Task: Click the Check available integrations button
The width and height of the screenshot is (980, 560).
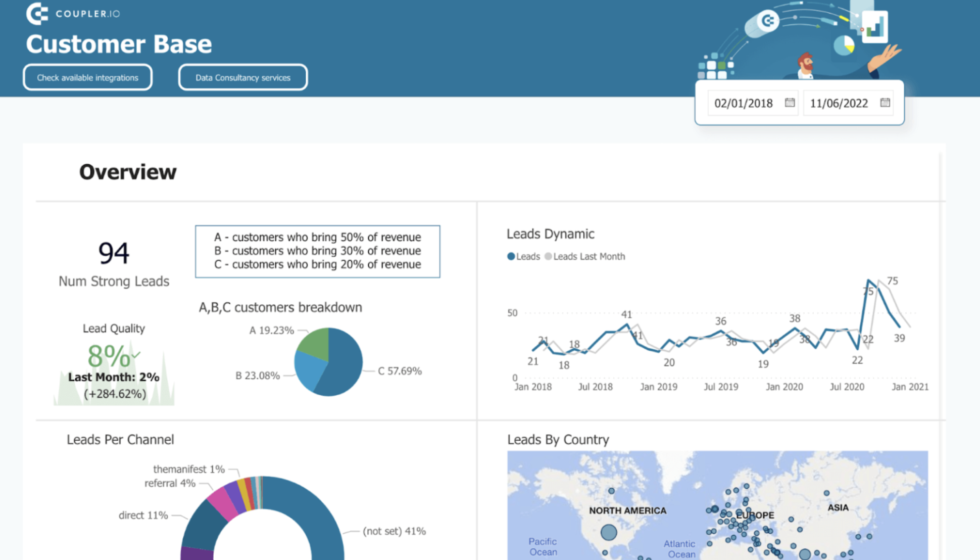Action: (x=87, y=77)
